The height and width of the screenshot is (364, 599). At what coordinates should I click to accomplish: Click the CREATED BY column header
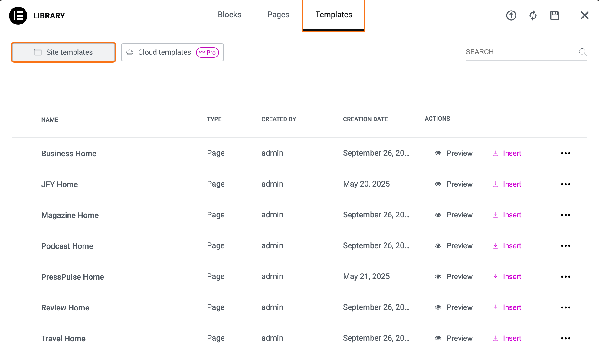tap(279, 119)
